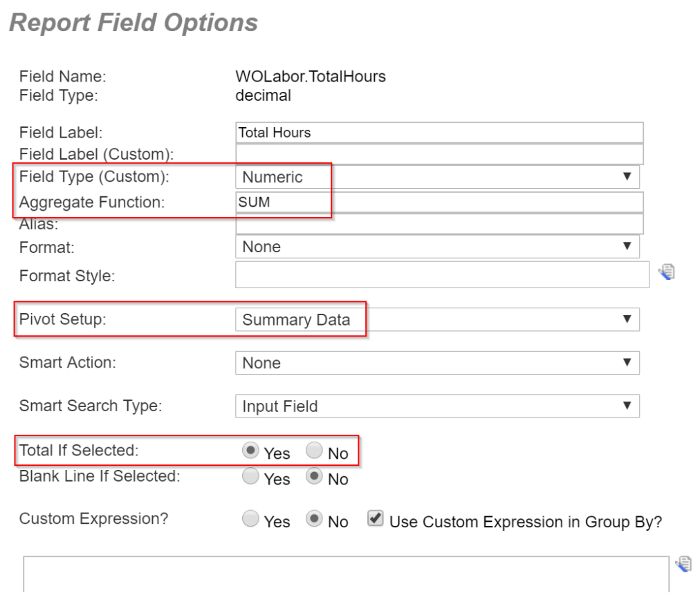The width and height of the screenshot is (700, 593).
Task: Open the custom expression editor icon
Action: pyautogui.click(x=684, y=564)
